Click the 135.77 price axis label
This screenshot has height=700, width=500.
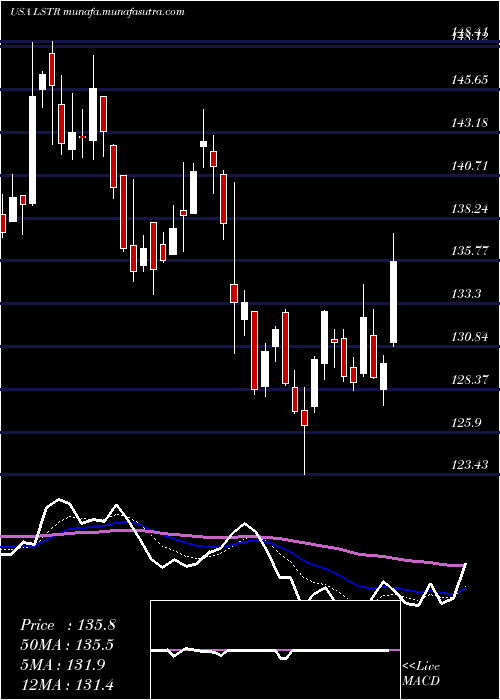[469, 251]
